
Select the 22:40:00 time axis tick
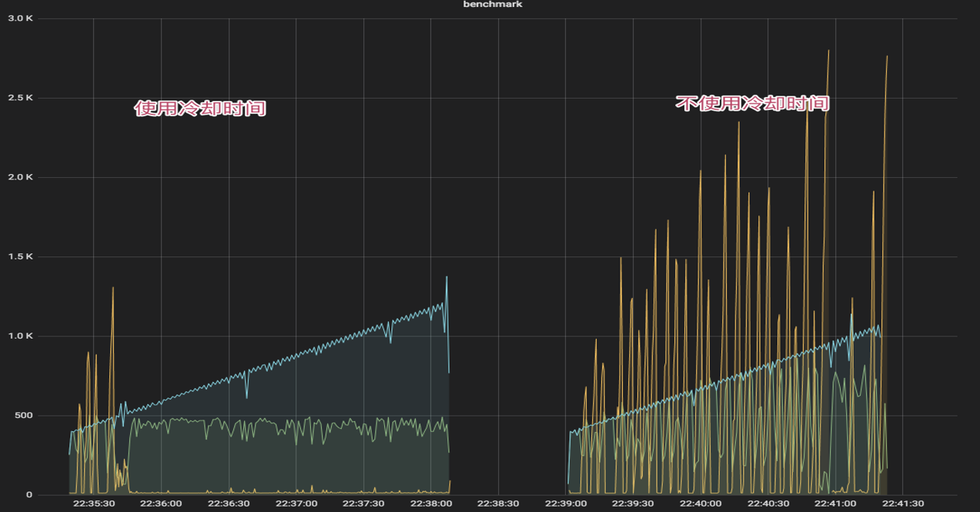[x=701, y=504]
